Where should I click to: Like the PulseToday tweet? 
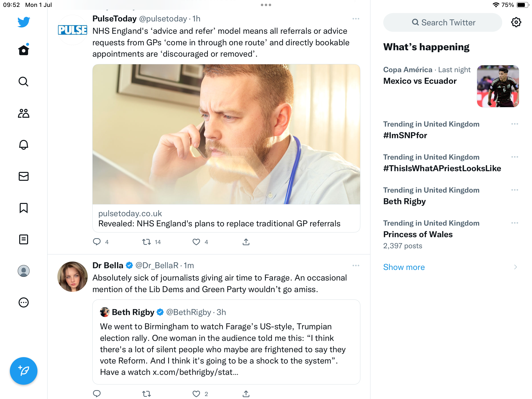pyautogui.click(x=196, y=242)
